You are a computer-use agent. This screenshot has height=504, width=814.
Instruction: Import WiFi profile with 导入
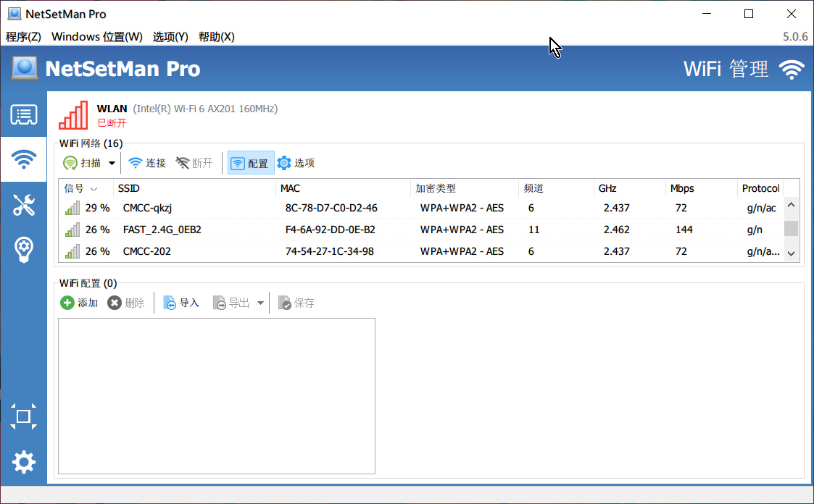click(x=180, y=303)
